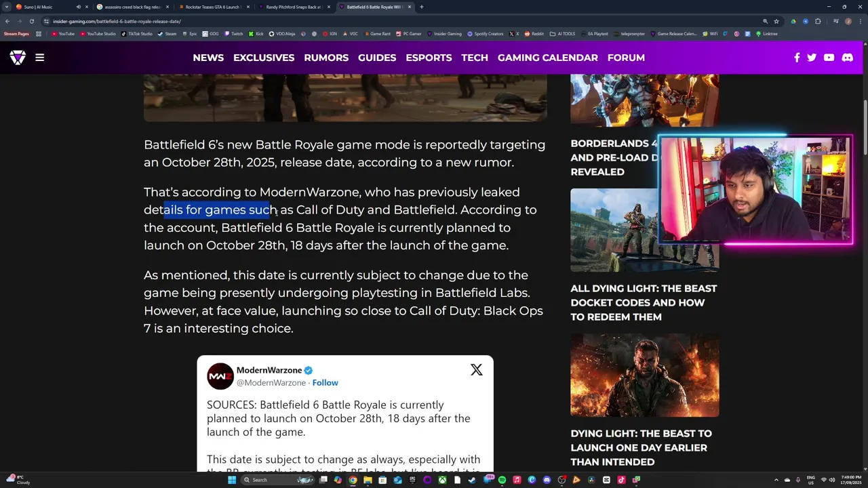Open Steam bookmark
The width and height of the screenshot is (868, 488).
click(167, 34)
